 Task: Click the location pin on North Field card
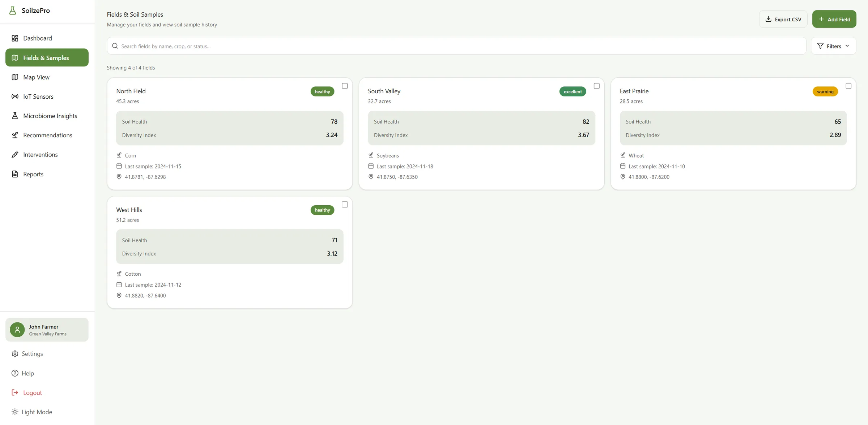[x=119, y=177]
